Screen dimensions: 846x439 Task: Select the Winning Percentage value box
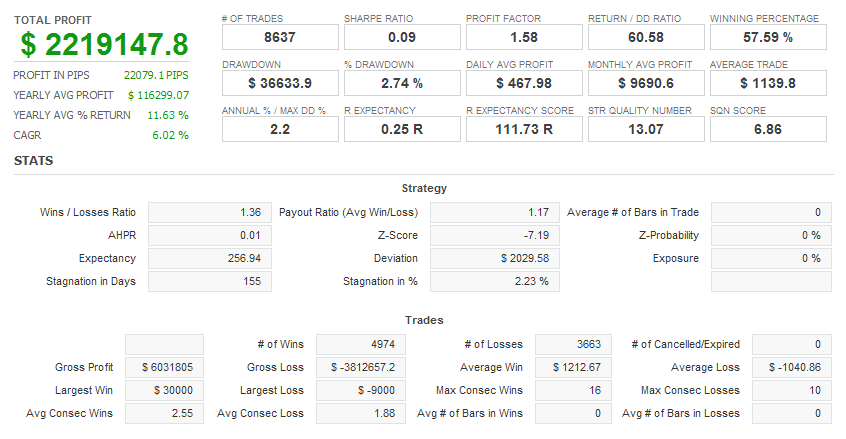click(x=767, y=37)
